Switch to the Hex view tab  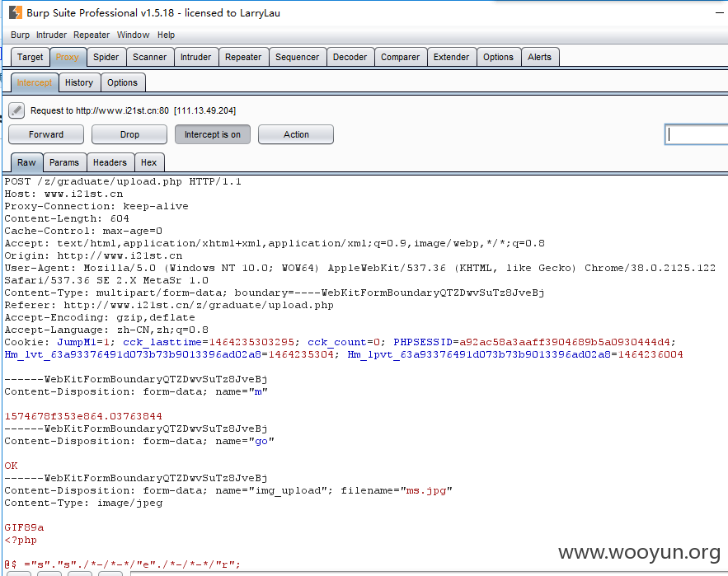148,162
